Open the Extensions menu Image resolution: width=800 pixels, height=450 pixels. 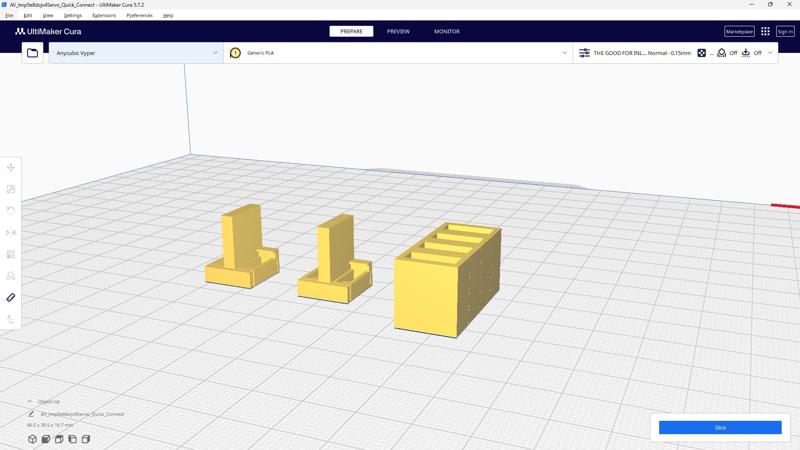click(104, 15)
